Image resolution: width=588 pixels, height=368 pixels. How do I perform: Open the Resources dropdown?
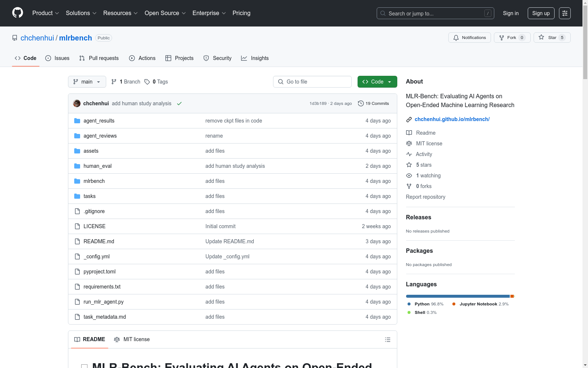tap(121, 13)
